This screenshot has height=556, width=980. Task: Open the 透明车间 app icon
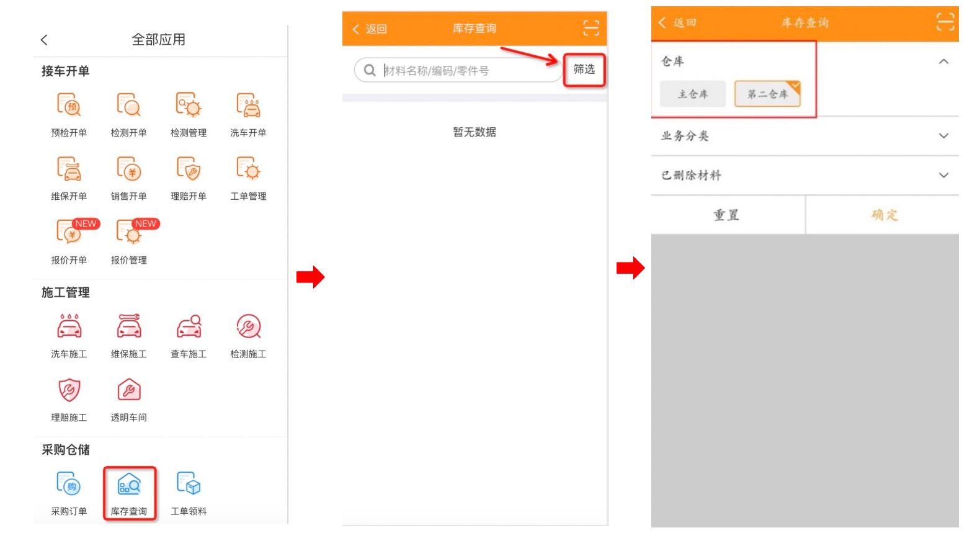coord(128,390)
